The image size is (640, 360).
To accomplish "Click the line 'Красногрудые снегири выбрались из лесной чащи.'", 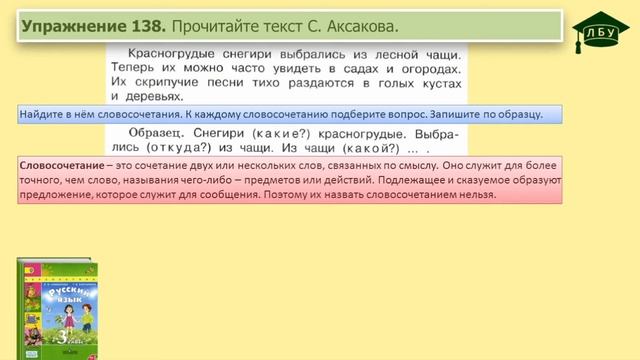I will 294,54.
